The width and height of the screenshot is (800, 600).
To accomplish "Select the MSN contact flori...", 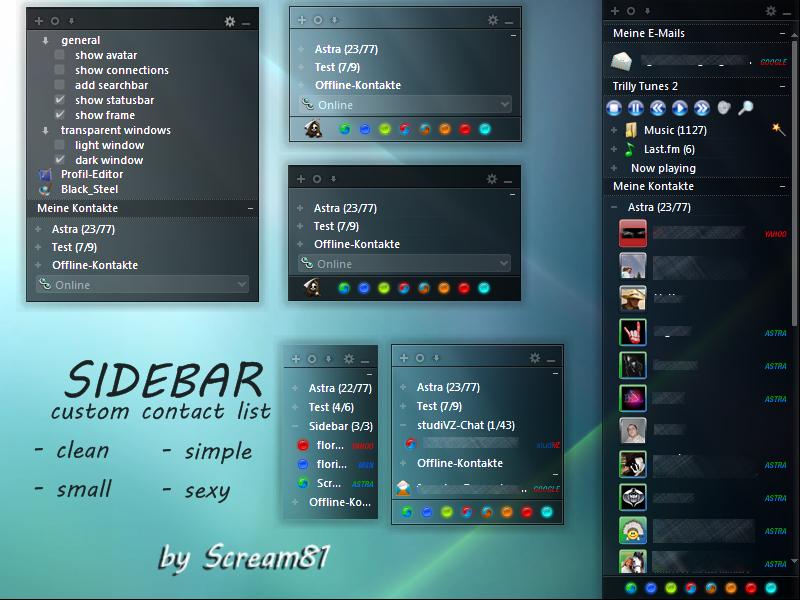I will 335,464.
